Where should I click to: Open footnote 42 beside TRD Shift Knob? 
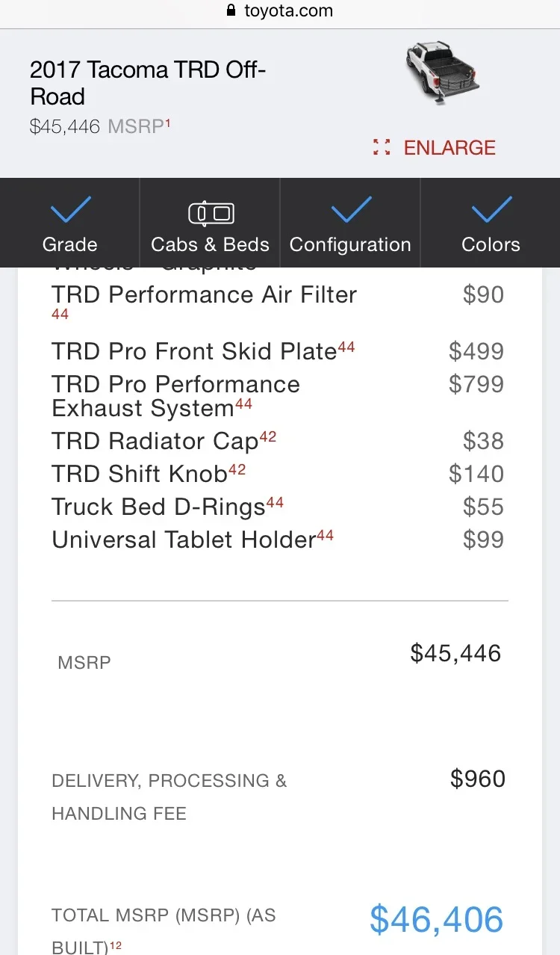pyautogui.click(x=237, y=469)
